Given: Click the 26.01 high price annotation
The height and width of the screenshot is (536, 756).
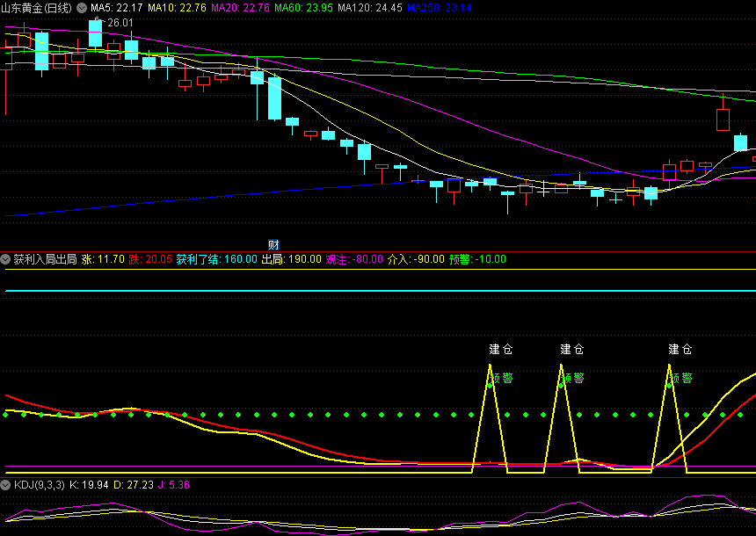Looking at the screenshot, I should (x=120, y=23).
